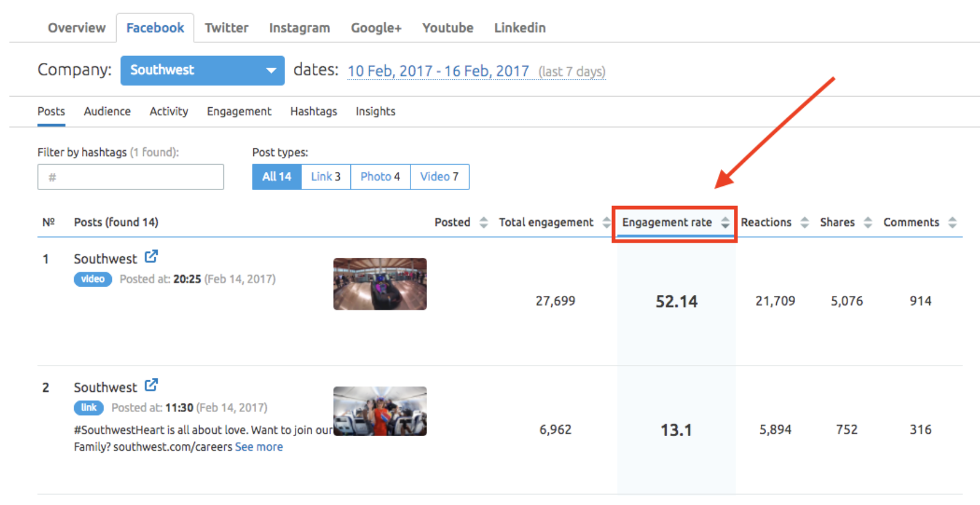Open the video thumbnail of post 1
Viewport: 980px width, 505px height.
click(x=380, y=284)
